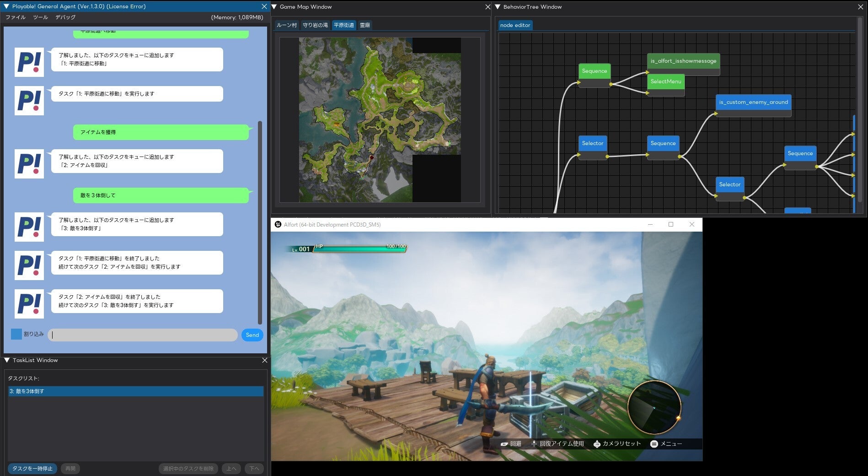This screenshot has width=868, height=476.
Task: Click the BehaviorTree node editor vertical scrollbar
Action: pos(860,110)
